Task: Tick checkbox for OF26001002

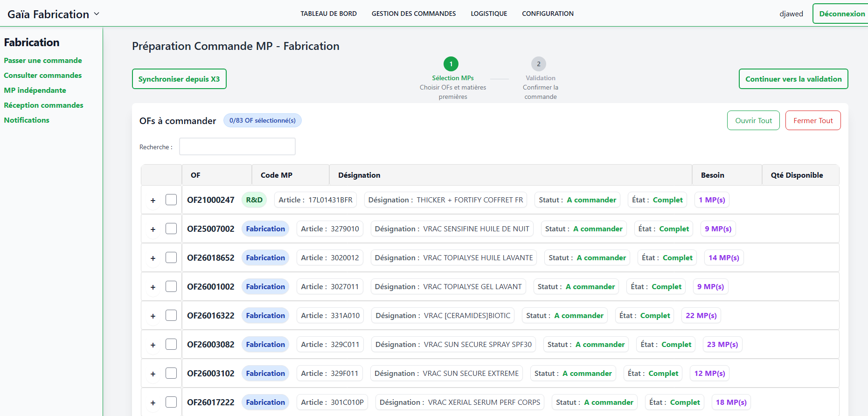Action: click(171, 286)
